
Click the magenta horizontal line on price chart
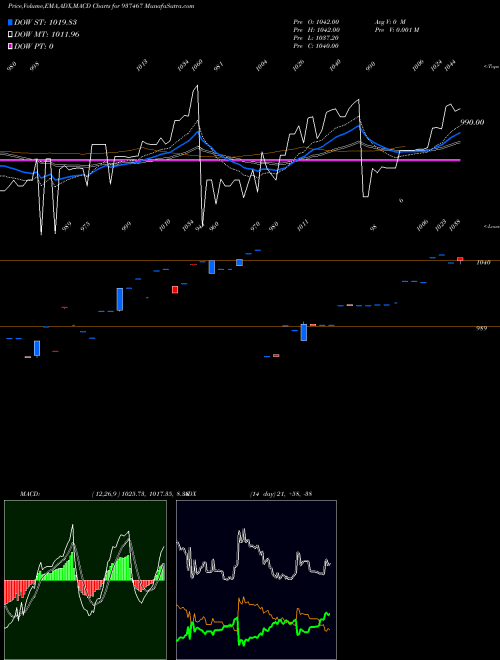(230, 160)
